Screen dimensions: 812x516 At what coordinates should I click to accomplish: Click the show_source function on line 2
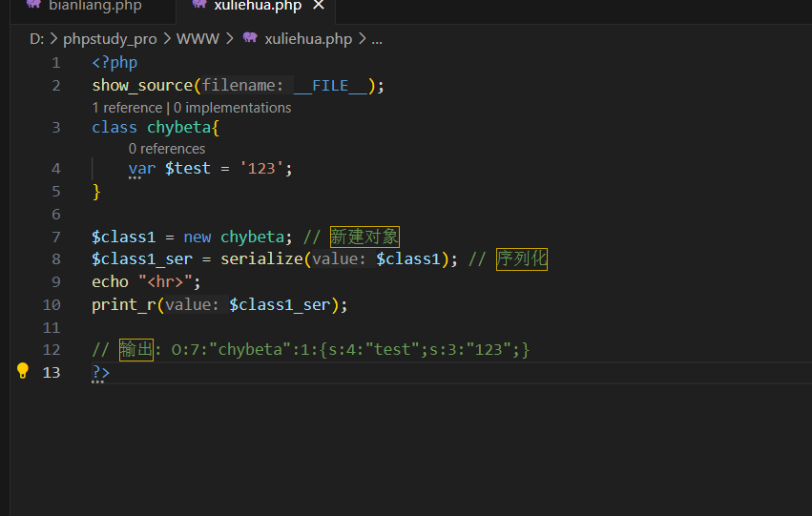click(x=142, y=86)
